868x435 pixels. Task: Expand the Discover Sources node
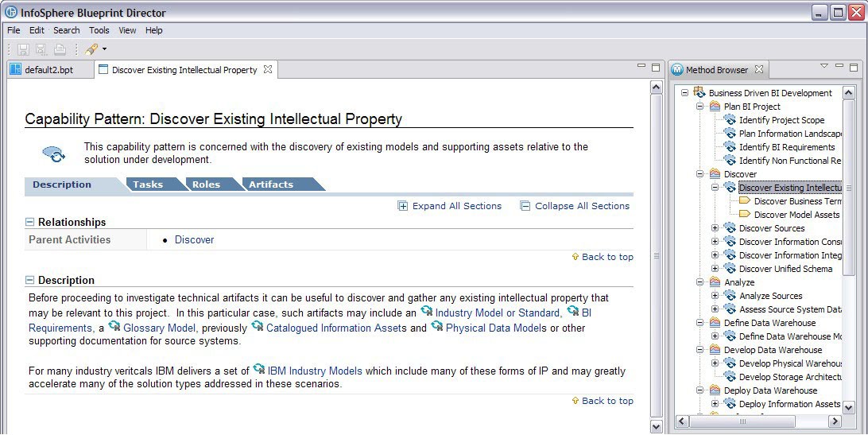click(x=715, y=227)
